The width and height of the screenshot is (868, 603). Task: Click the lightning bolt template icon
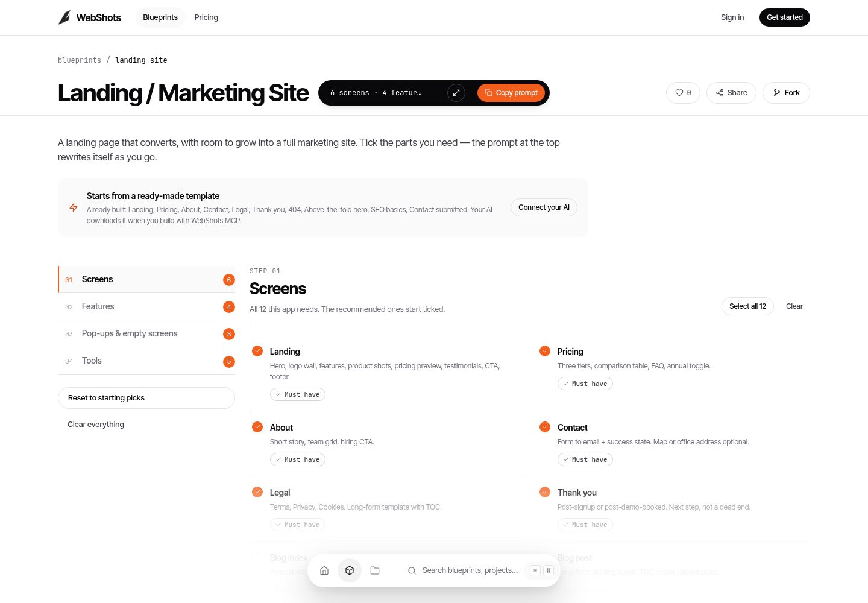74,207
